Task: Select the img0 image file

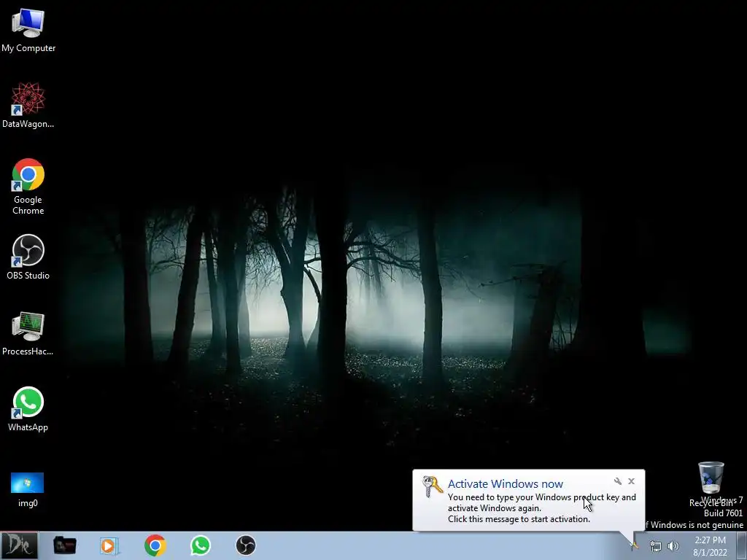Action: click(x=28, y=489)
